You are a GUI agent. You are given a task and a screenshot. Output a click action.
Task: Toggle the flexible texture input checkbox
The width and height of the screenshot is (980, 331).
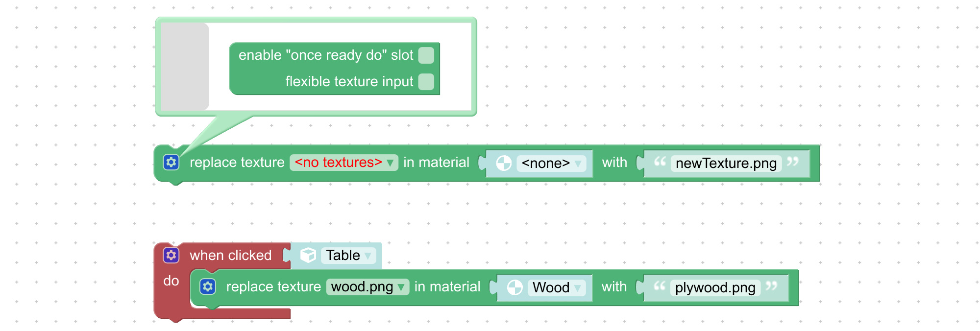426,82
